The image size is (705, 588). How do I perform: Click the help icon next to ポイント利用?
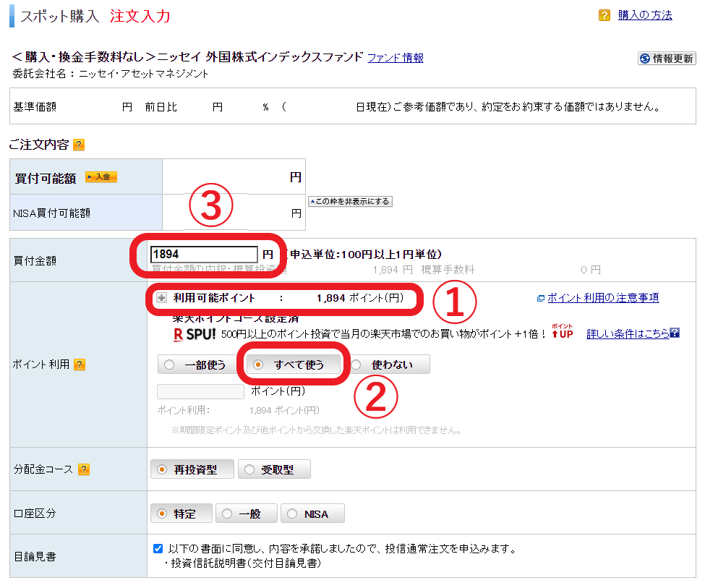click(80, 365)
